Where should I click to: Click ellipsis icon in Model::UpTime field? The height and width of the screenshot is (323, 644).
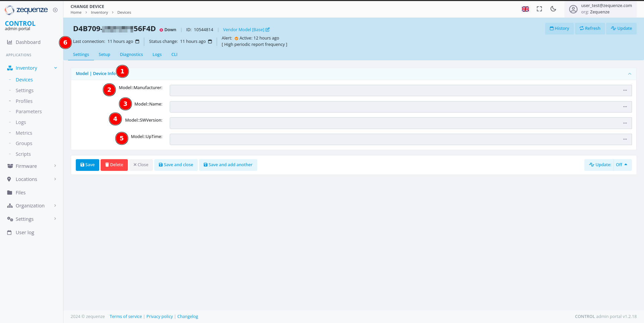625,139
